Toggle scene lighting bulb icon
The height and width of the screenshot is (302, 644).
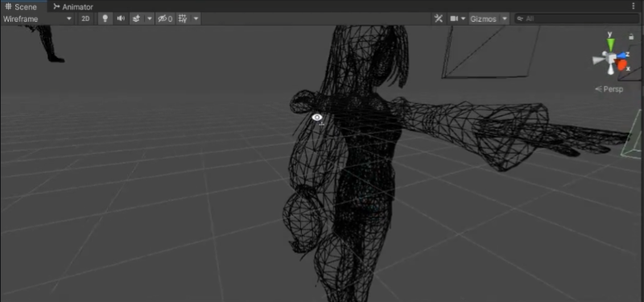pyautogui.click(x=105, y=19)
